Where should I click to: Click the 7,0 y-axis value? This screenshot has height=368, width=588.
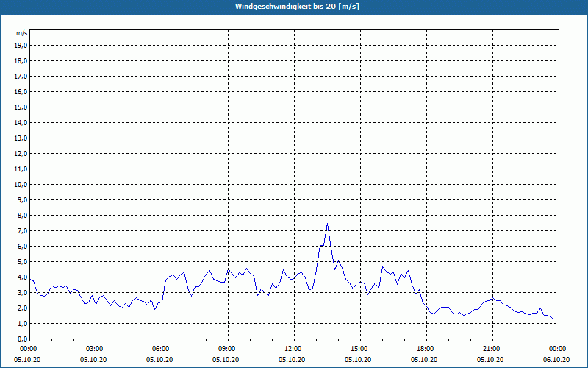22,230
